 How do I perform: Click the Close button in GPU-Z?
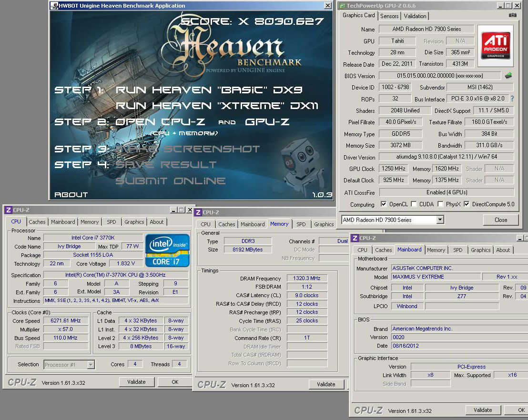(x=501, y=220)
